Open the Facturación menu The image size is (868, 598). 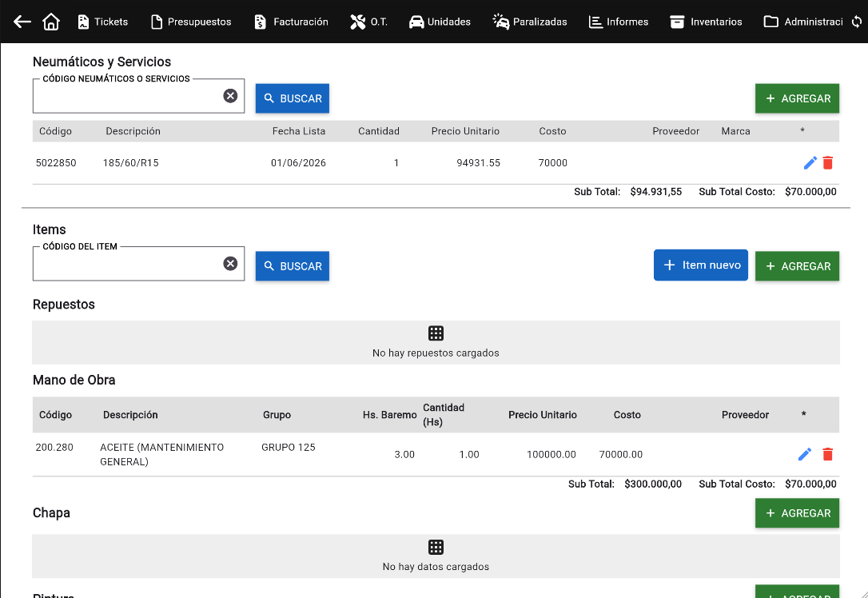[x=291, y=22]
